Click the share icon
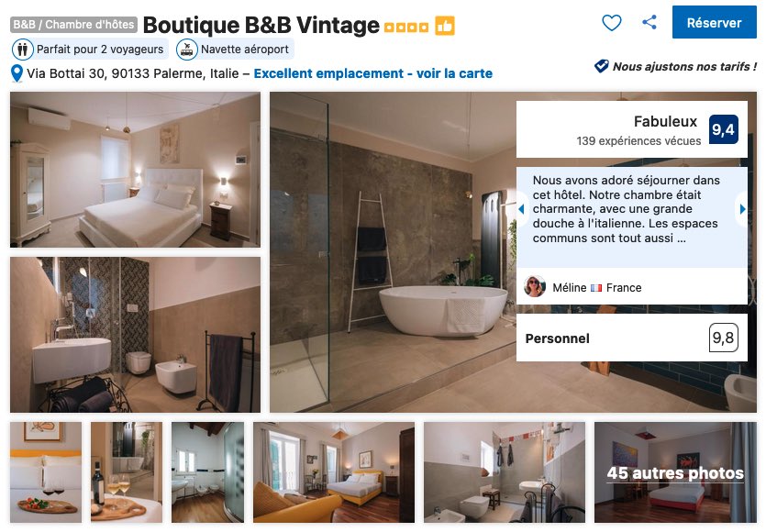Viewport: 766px width, 532px height. pyautogui.click(x=649, y=22)
